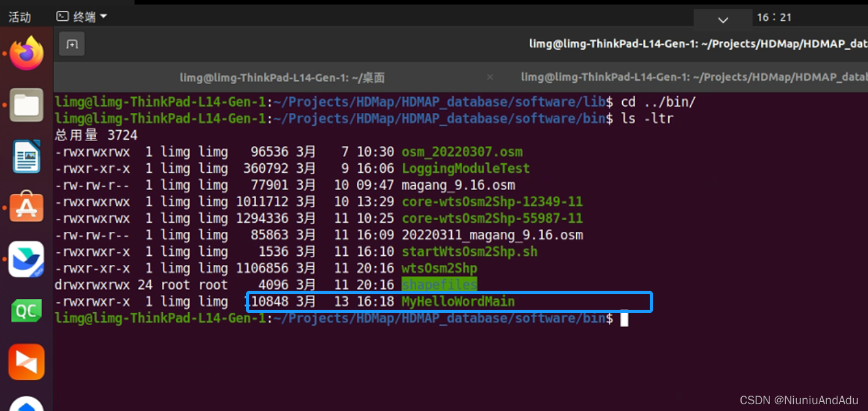The height and width of the screenshot is (411, 868).
Task: Open the 活动 activities overview
Action: coord(20,17)
